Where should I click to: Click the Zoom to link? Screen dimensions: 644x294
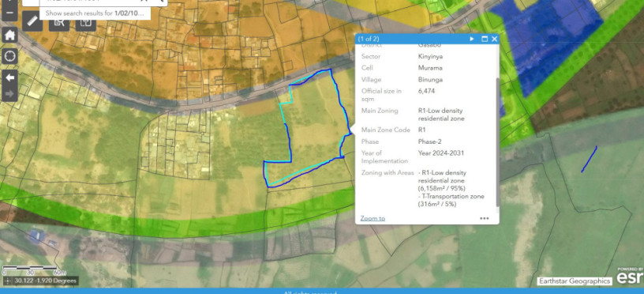[x=373, y=218]
